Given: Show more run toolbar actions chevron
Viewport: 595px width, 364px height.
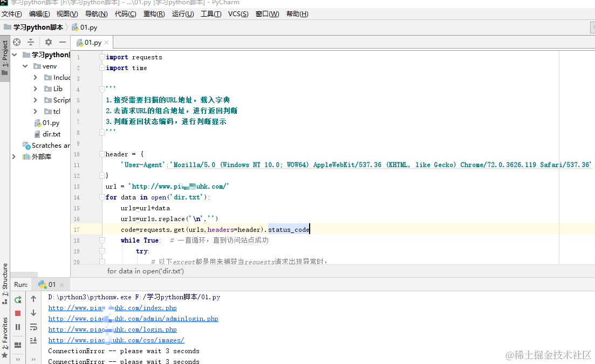Looking at the screenshot, I should pyautogui.click(x=18, y=359).
